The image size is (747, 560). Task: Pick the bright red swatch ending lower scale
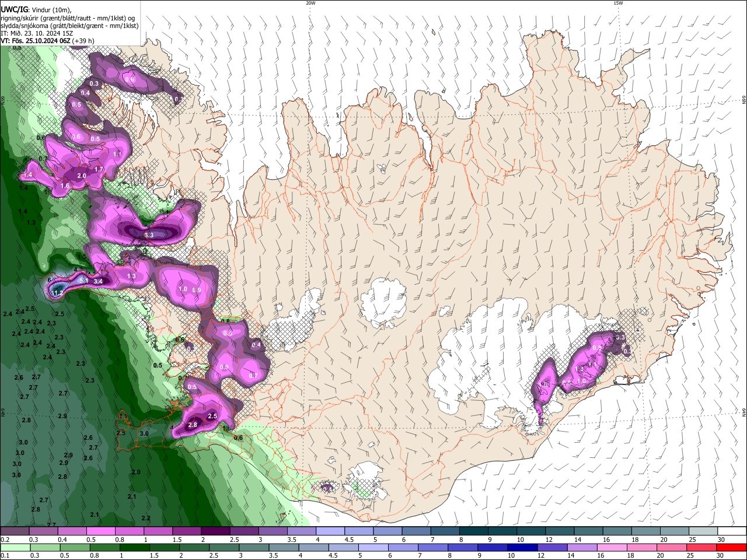pyautogui.click(x=732, y=547)
